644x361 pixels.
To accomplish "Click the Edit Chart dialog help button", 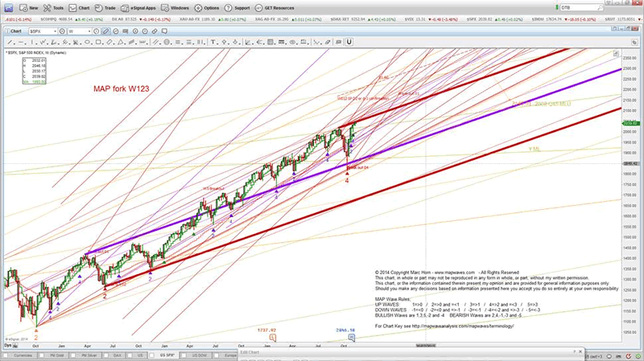I will pos(574,352).
